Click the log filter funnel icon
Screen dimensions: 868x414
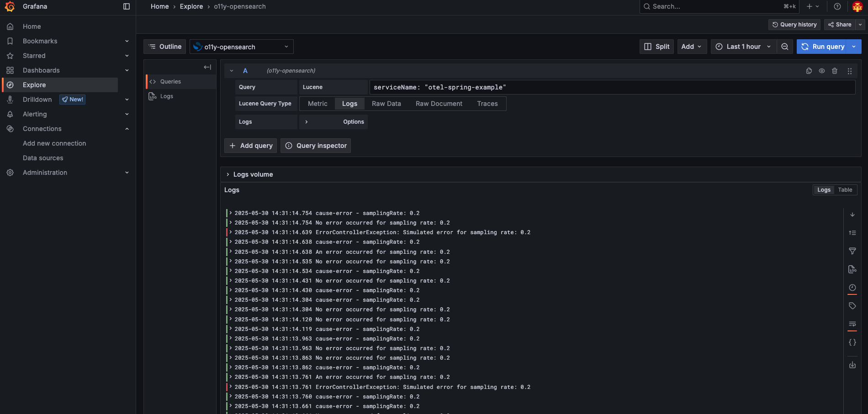click(x=852, y=251)
